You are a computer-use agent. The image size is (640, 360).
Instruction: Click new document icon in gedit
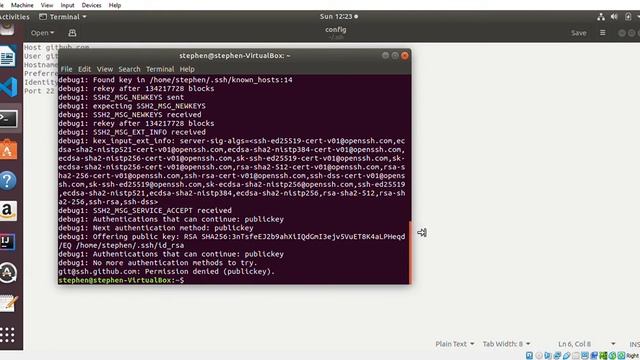click(72, 33)
